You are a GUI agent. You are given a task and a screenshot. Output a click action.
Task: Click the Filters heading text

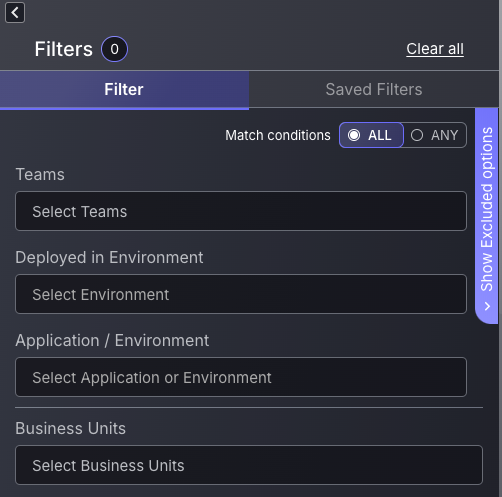coord(64,49)
